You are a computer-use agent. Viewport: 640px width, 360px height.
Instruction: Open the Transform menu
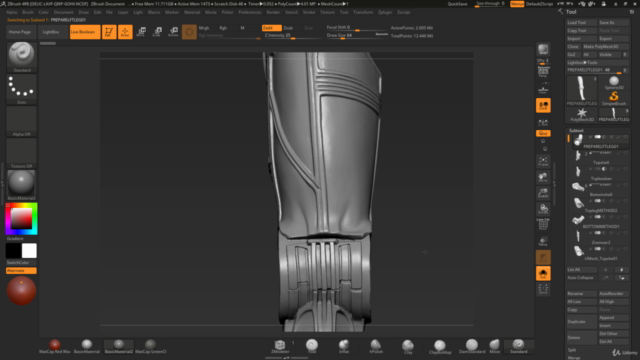point(363,12)
